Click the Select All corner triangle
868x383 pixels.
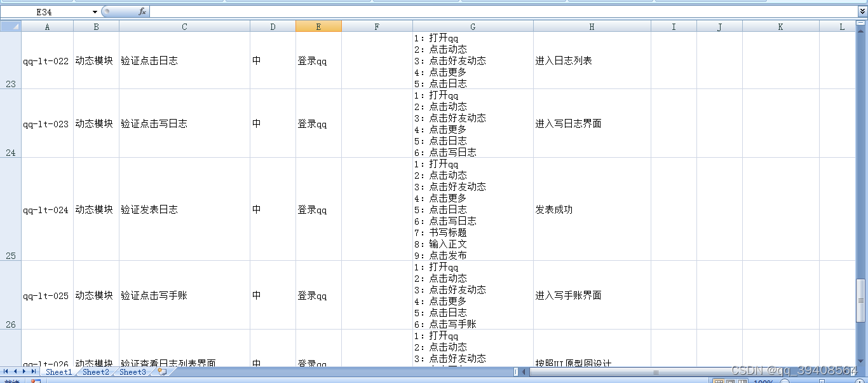click(11, 27)
